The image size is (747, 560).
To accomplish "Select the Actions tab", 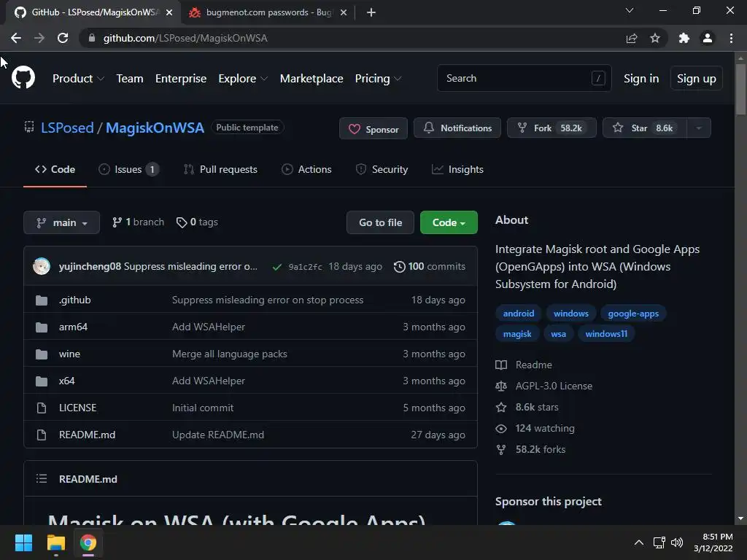I will [x=306, y=169].
